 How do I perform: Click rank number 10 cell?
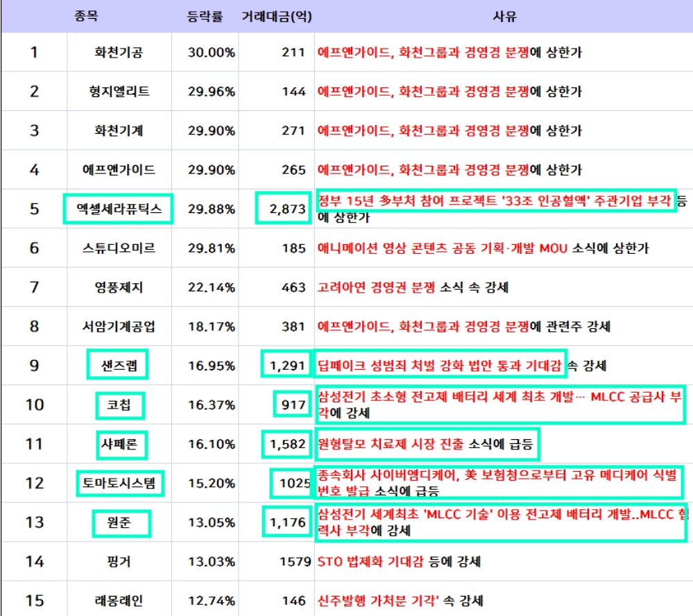(34, 405)
